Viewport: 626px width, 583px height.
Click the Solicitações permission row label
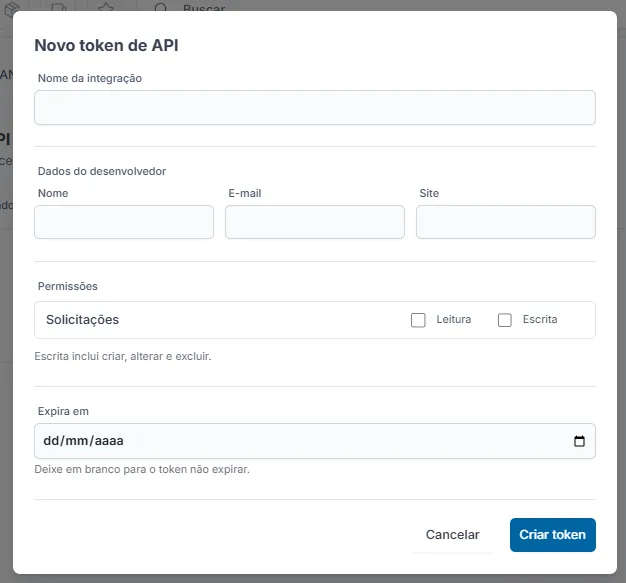83,320
